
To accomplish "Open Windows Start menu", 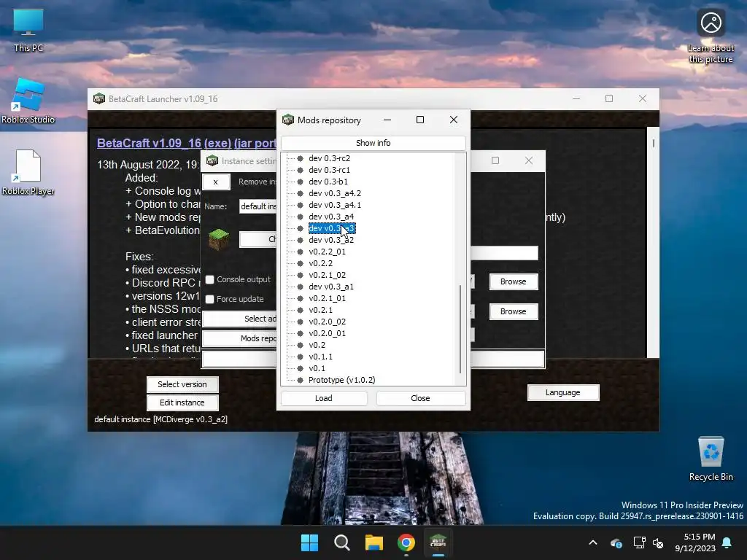I will point(309,542).
